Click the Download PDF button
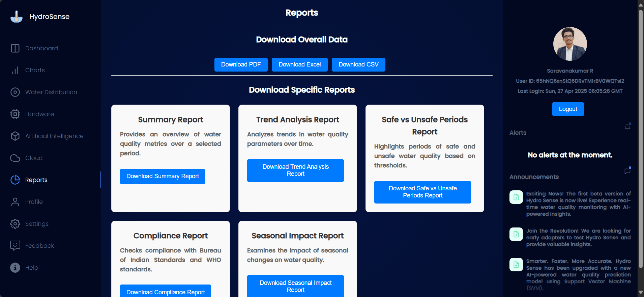Viewport: 644px width, 297px height. (241, 64)
